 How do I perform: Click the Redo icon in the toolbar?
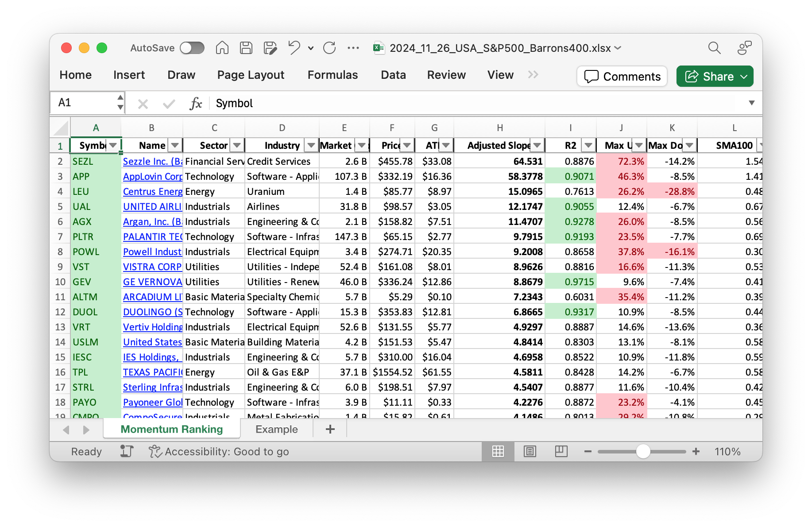point(329,48)
